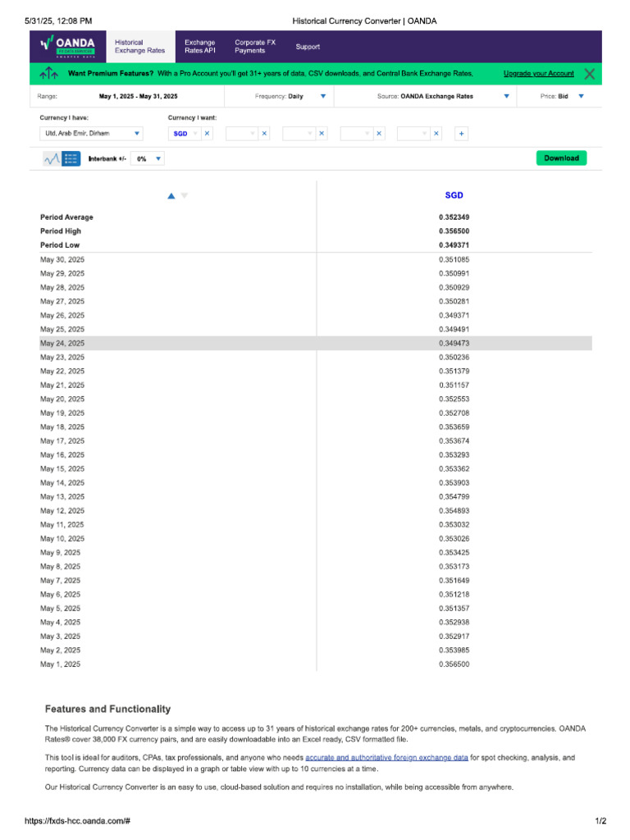Image resolution: width=630 pixels, height=840 pixels.
Task: Switch to graph view icon
Action: (51, 158)
